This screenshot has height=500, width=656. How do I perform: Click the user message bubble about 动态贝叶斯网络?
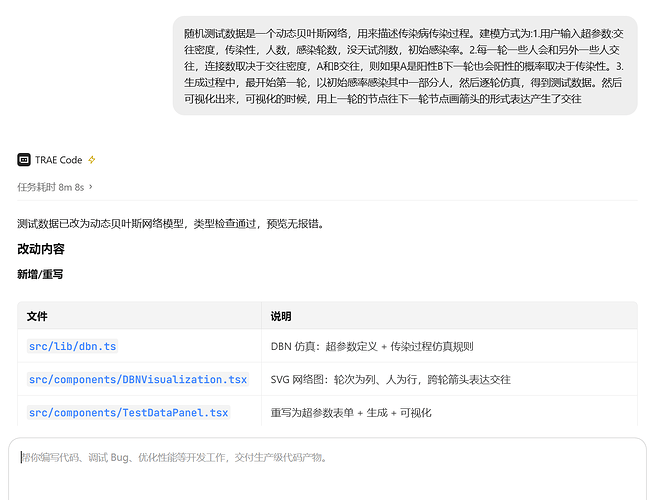point(405,66)
